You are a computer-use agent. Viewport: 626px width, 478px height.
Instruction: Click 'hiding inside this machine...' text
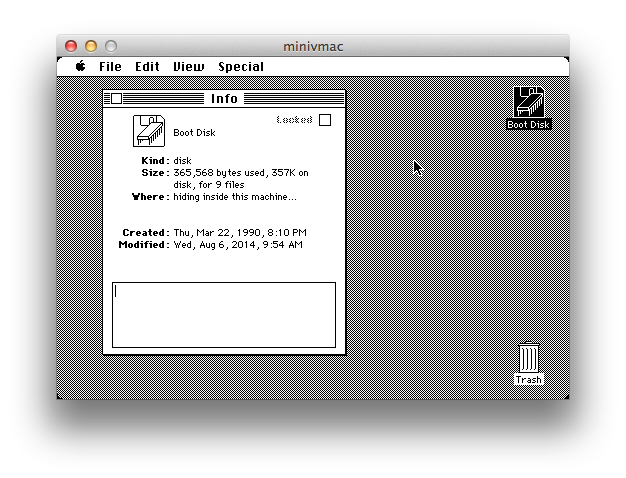[235, 197]
